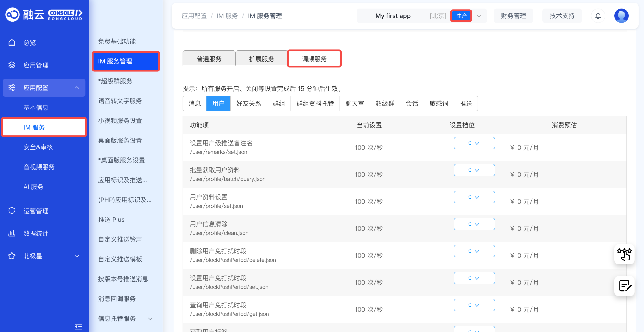Open the note edit floating widget
This screenshot has width=644, height=332.
[624, 286]
